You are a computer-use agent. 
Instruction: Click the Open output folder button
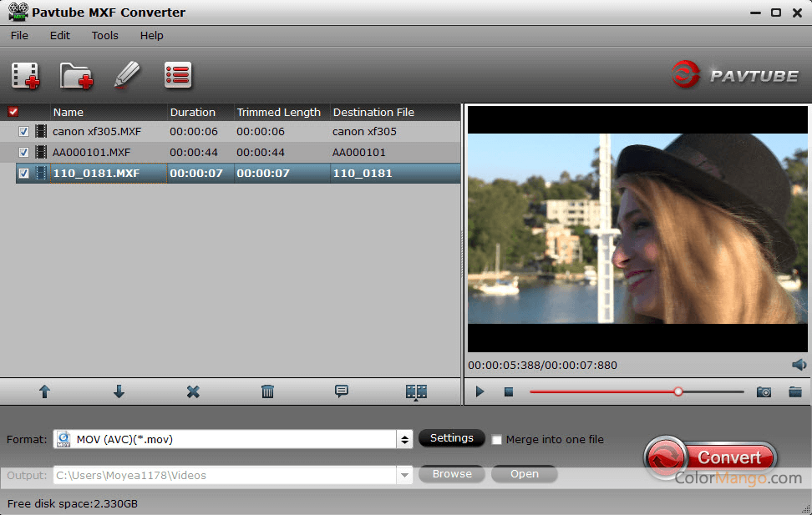click(524, 473)
